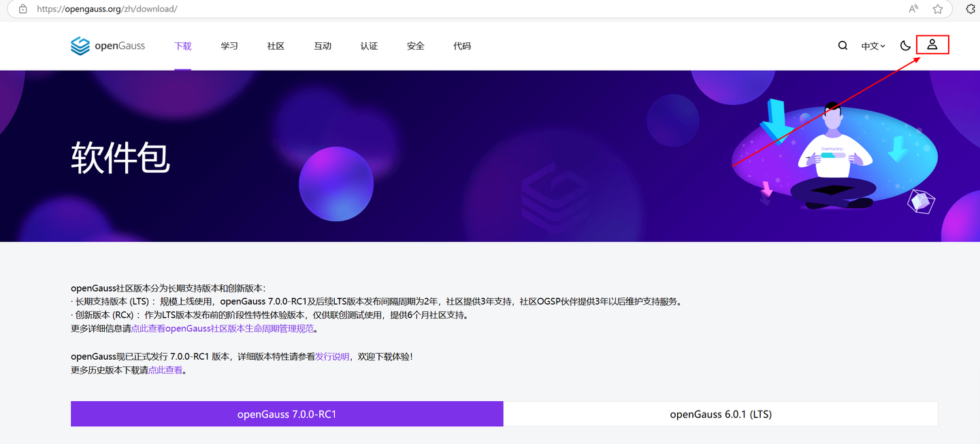Screen dimensions: 980x444
Task: Click the openGauss logo
Action: pyautogui.click(x=108, y=46)
